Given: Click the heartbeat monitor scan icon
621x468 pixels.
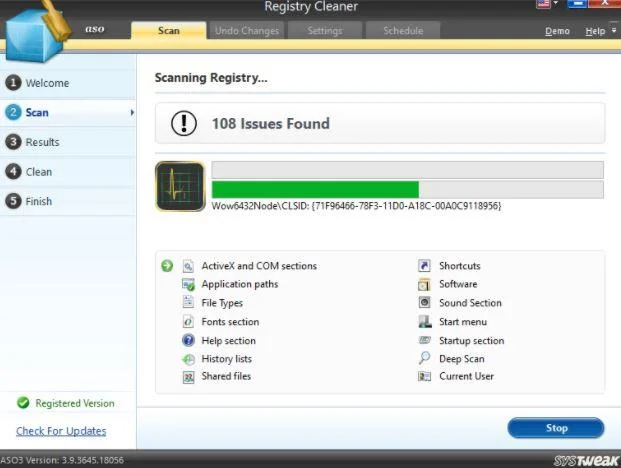Looking at the screenshot, I should 180,186.
